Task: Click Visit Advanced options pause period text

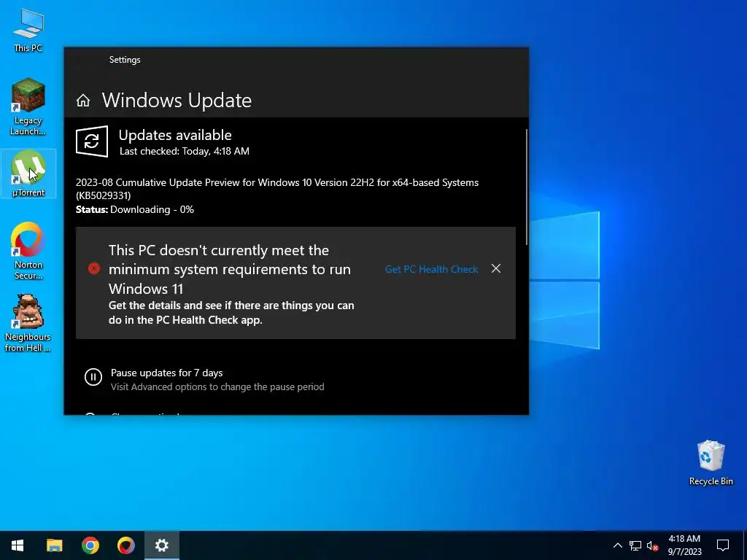Action: click(x=217, y=386)
